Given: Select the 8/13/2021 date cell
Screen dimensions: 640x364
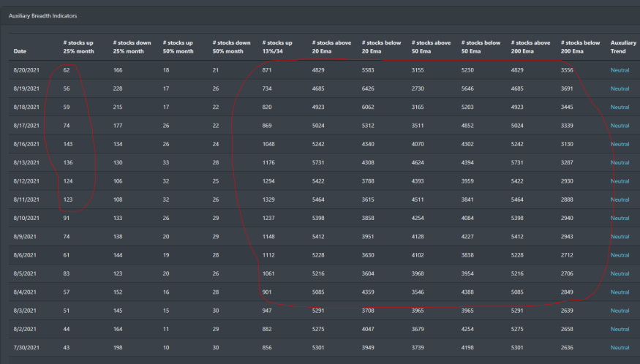Looking at the screenshot, I should (26, 162).
